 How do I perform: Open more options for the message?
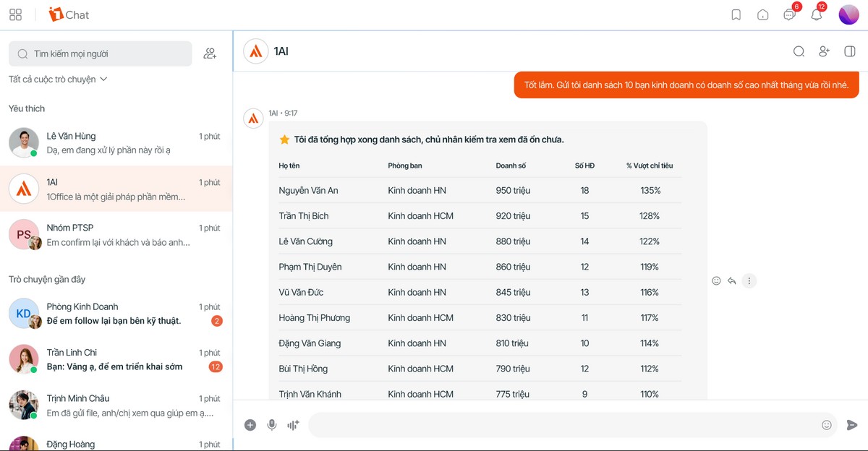pos(749,281)
